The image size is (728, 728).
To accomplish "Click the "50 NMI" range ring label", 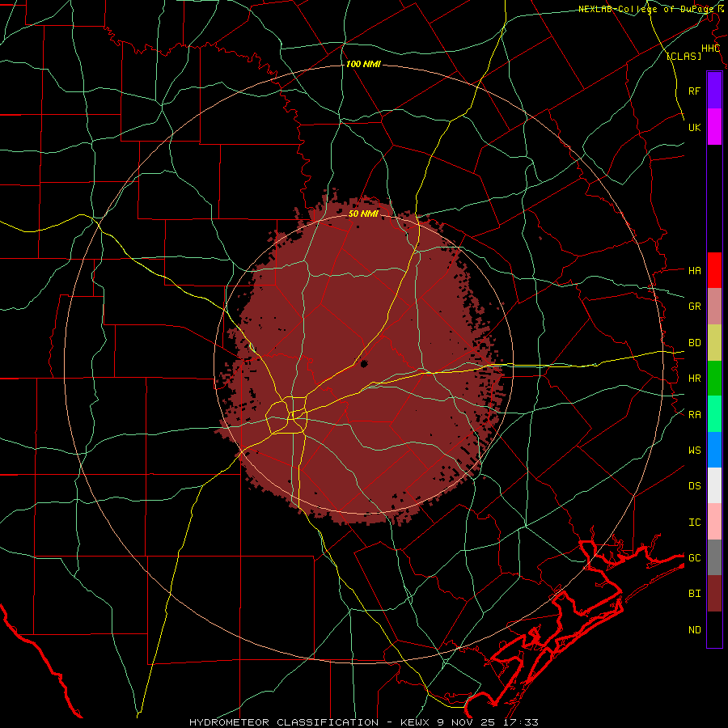I will [363, 214].
